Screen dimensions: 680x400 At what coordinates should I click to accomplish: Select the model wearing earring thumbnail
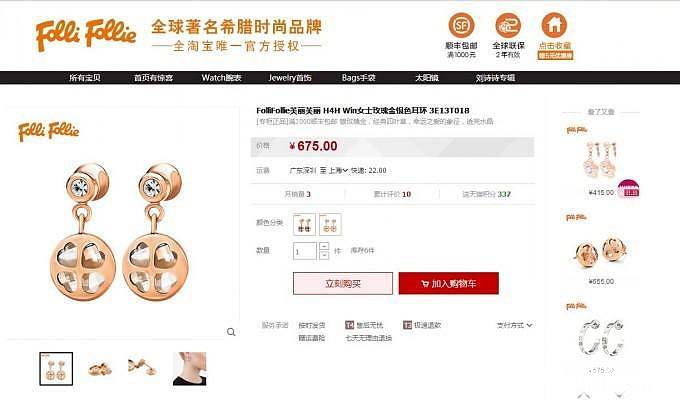click(190, 369)
